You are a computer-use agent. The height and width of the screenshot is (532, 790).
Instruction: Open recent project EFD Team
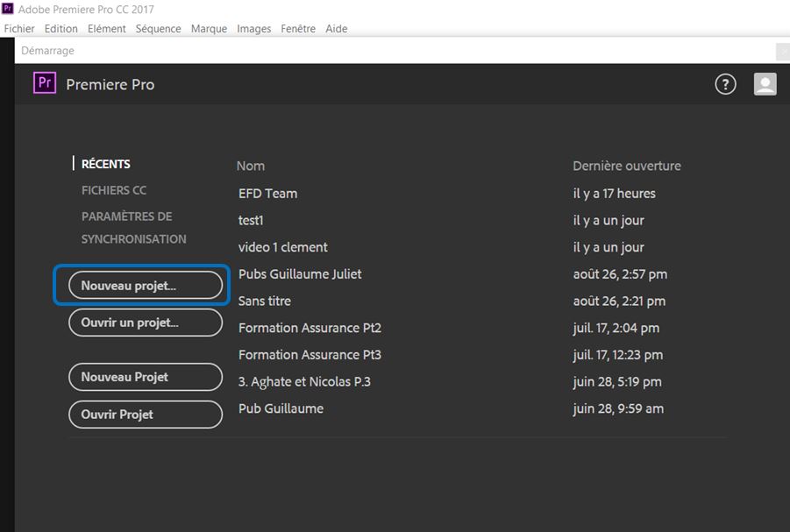click(x=267, y=194)
